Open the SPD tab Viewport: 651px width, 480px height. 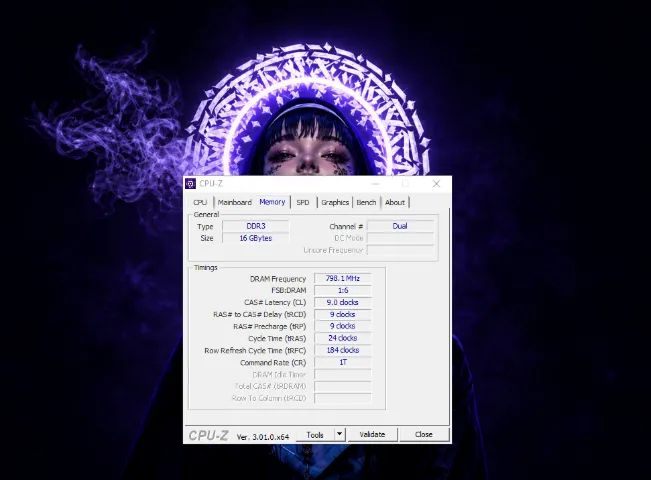[303, 202]
